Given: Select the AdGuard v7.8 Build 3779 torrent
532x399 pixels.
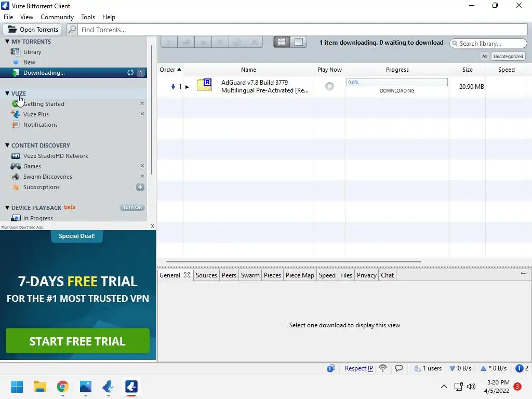Looking at the screenshot, I should coord(264,87).
